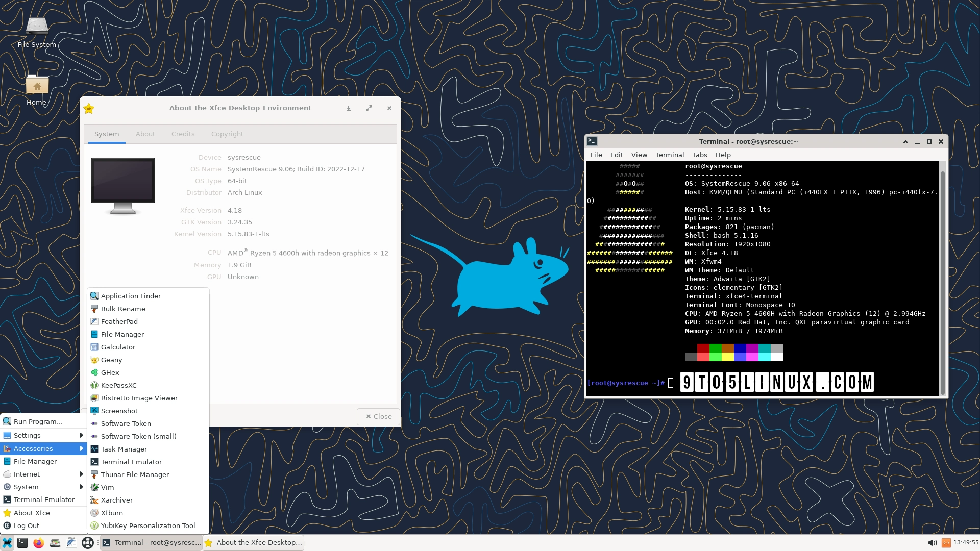
Task: Launch Task Manager from Accessories
Action: pos(124,449)
